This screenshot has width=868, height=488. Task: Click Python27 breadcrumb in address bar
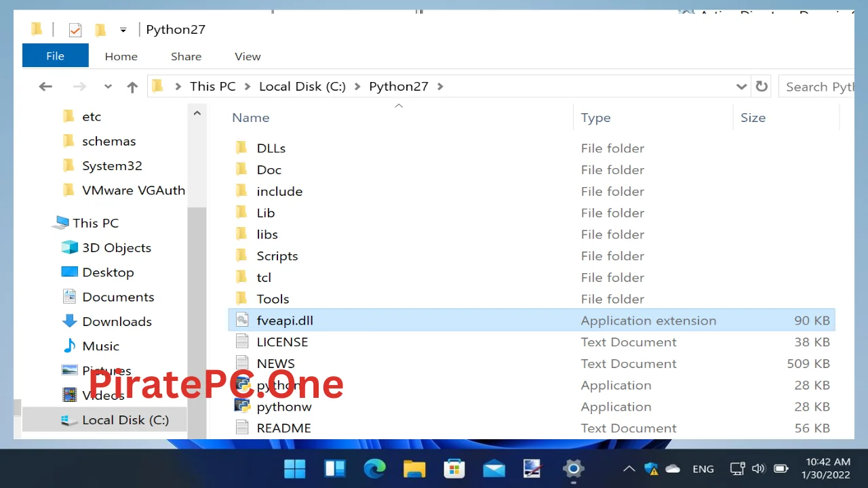(399, 86)
